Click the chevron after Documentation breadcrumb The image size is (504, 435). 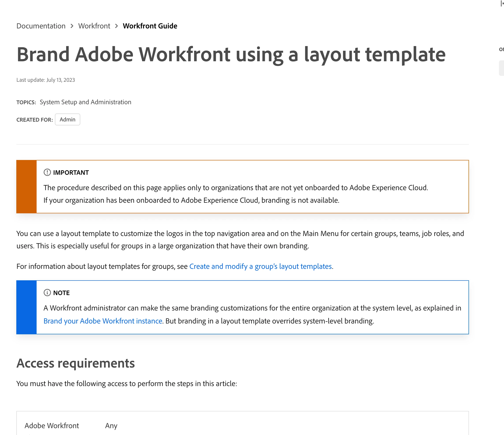tap(72, 26)
